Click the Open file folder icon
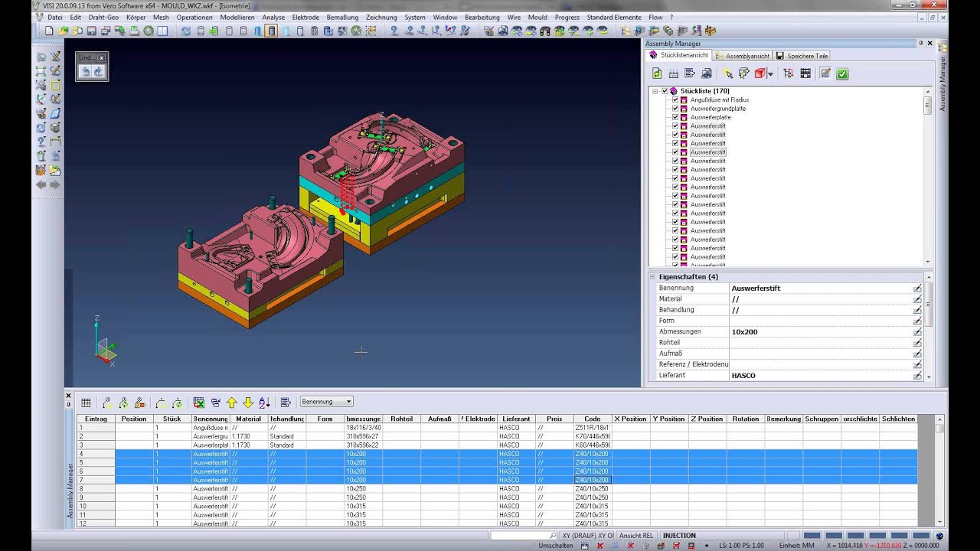Image resolution: width=980 pixels, height=551 pixels. click(64, 31)
